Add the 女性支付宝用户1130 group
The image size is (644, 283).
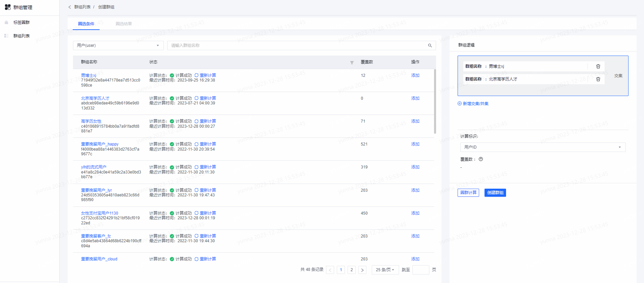[415, 213]
